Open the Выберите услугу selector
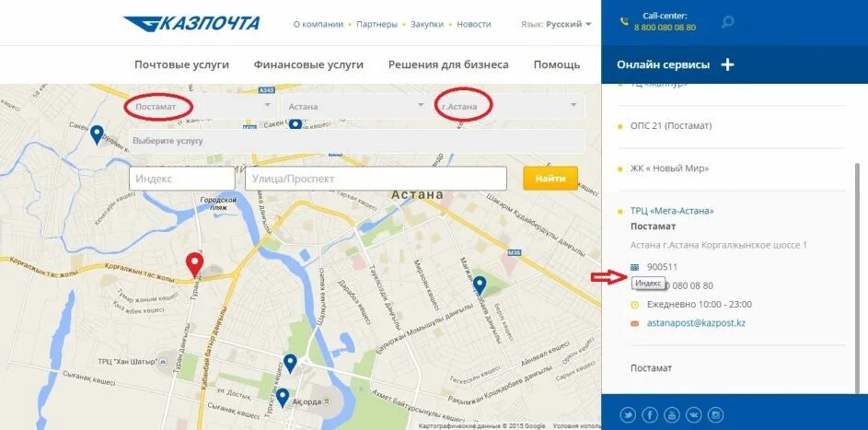The image size is (868, 430). click(356, 141)
